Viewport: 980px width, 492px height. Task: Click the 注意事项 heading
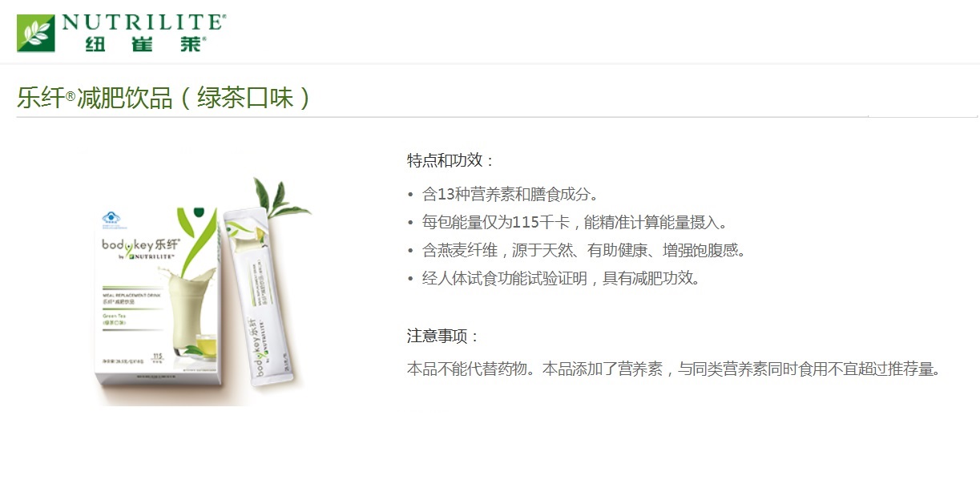point(443,337)
